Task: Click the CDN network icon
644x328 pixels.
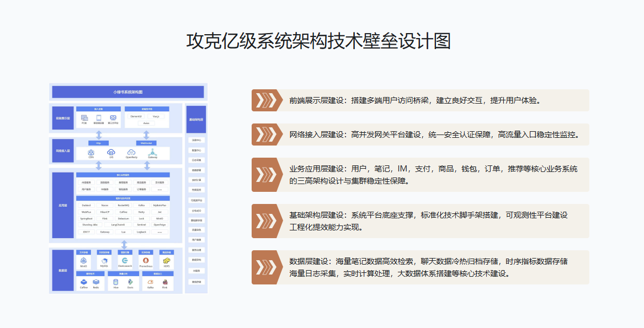Action: [91, 152]
